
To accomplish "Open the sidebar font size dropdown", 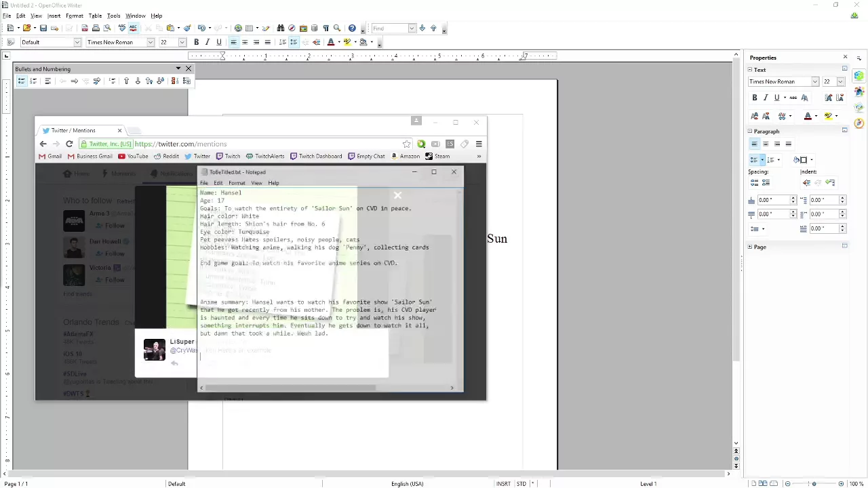I will point(841,81).
